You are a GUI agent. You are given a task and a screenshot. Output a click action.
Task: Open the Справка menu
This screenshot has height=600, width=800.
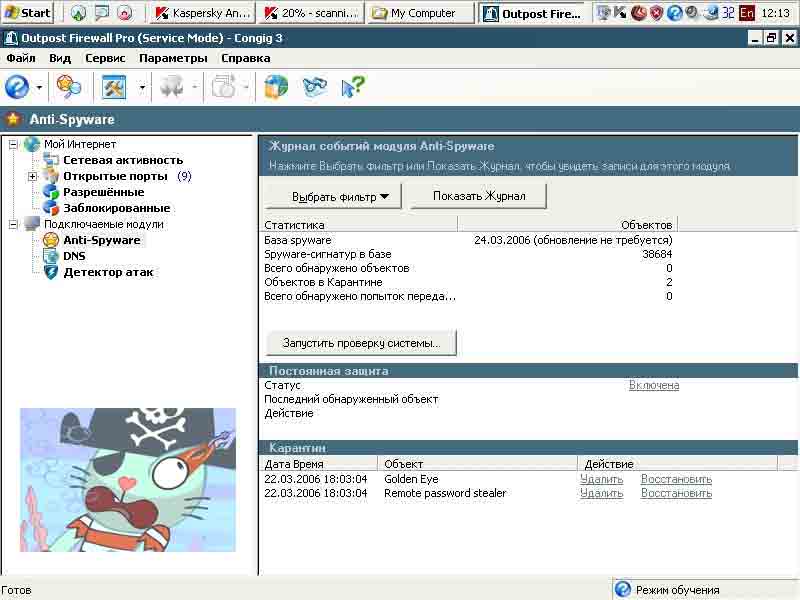245,58
